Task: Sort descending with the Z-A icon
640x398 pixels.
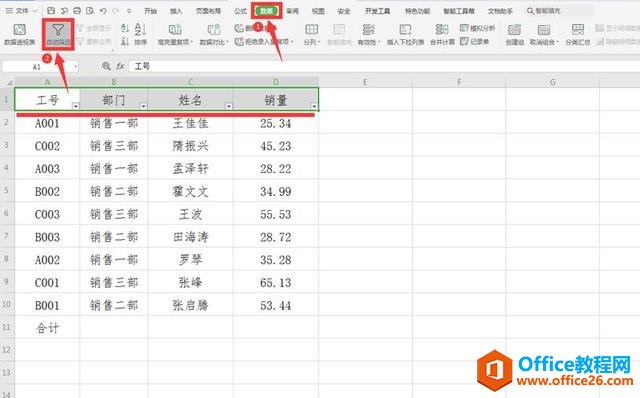Action: (125, 41)
